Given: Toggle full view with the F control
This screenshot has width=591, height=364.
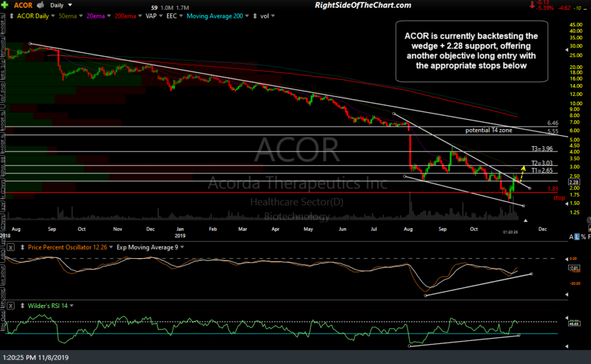Looking at the screenshot, I should coord(590,236).
